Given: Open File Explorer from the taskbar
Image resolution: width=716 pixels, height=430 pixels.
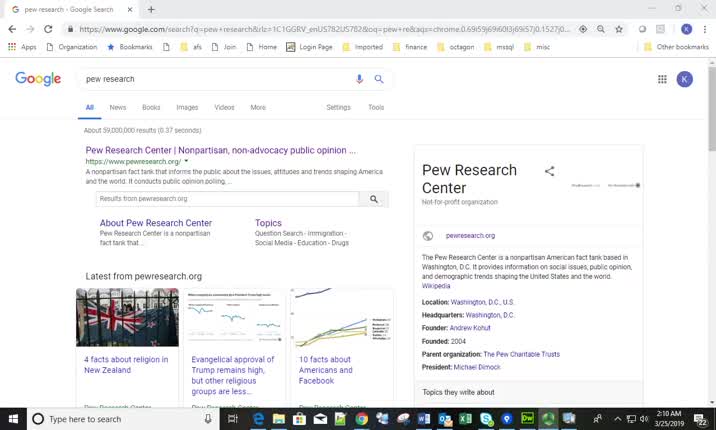Looking at the screenshot, I should coord(279,419).
